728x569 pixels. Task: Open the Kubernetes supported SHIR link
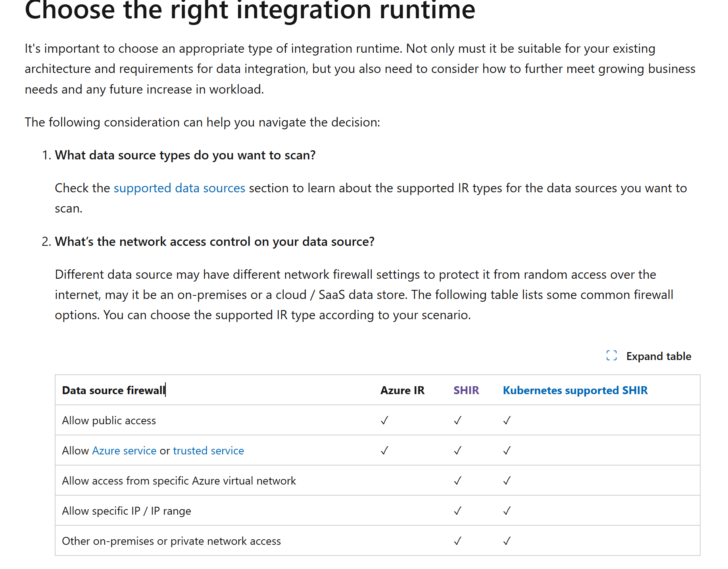(575, 390)
